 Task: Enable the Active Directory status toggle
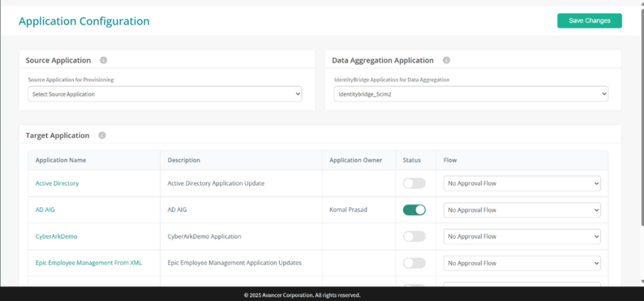414,183
